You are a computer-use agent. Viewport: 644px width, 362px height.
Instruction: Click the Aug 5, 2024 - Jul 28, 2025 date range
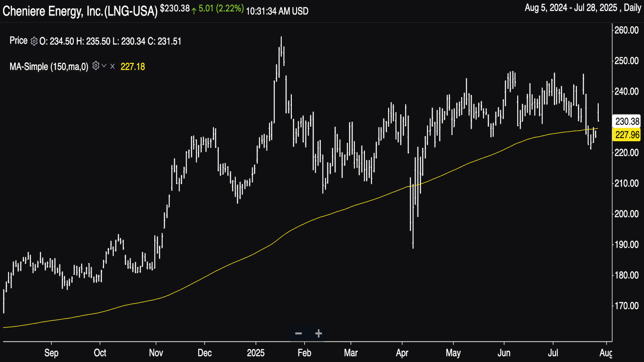pos(571,8)
